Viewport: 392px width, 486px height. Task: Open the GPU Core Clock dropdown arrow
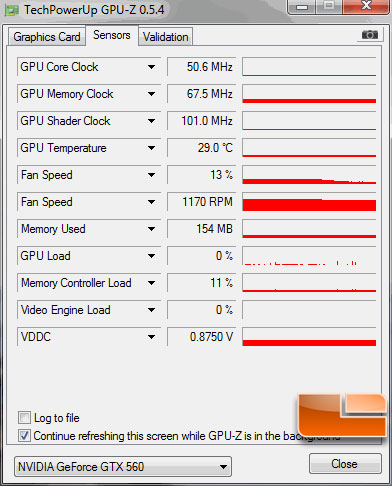click(x=151, y=67)
